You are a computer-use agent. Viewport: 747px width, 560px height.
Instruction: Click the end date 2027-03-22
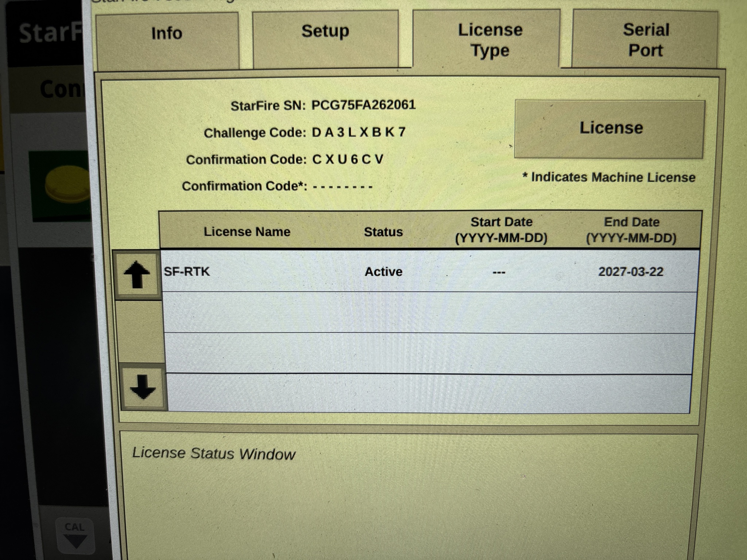(631, 272)
